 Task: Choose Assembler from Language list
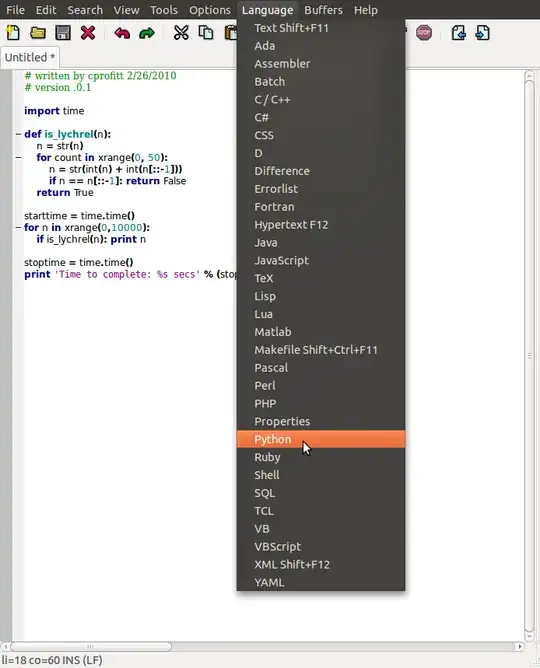[x=321, y=64]
